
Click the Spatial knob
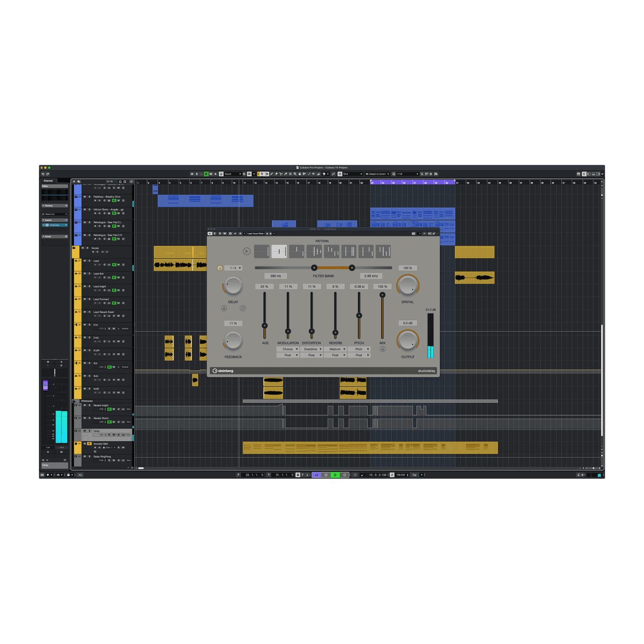click(407, 285)
